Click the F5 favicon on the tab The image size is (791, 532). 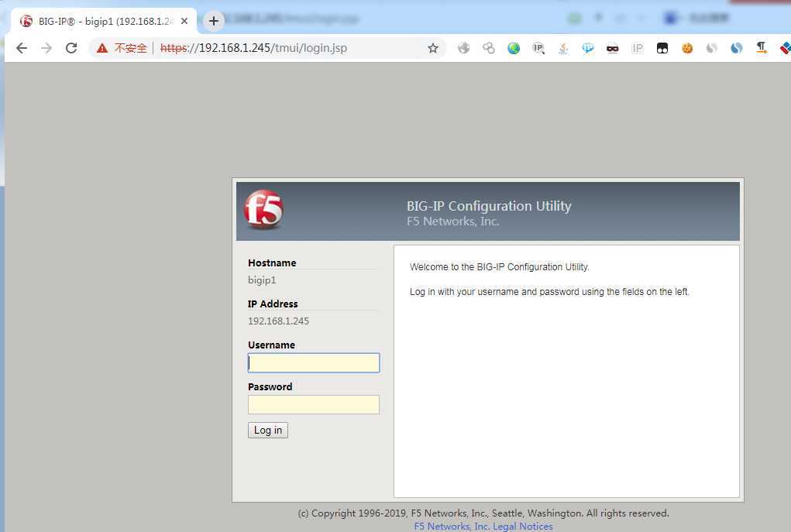click(26, 21)
